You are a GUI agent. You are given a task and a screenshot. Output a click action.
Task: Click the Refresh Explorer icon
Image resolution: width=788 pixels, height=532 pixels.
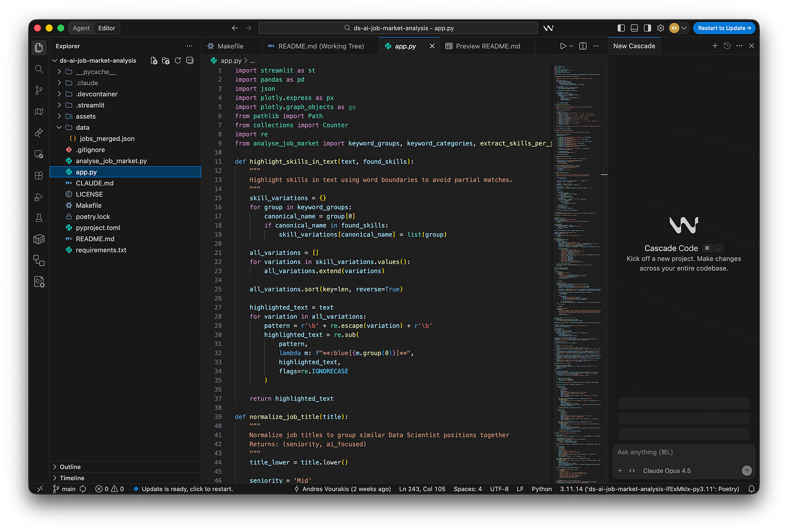point(178,61)
